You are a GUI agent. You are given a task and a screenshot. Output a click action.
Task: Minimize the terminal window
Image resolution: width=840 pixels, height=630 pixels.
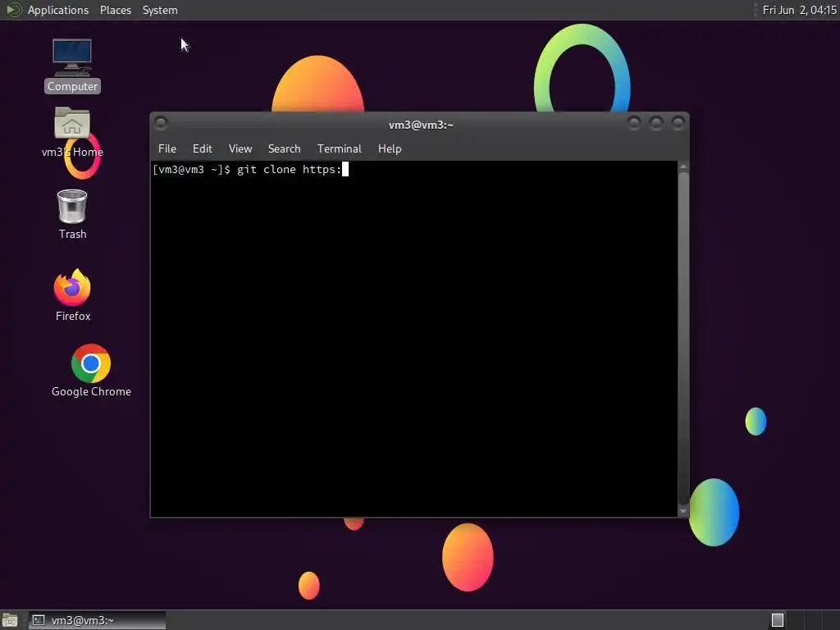point(634,123)
